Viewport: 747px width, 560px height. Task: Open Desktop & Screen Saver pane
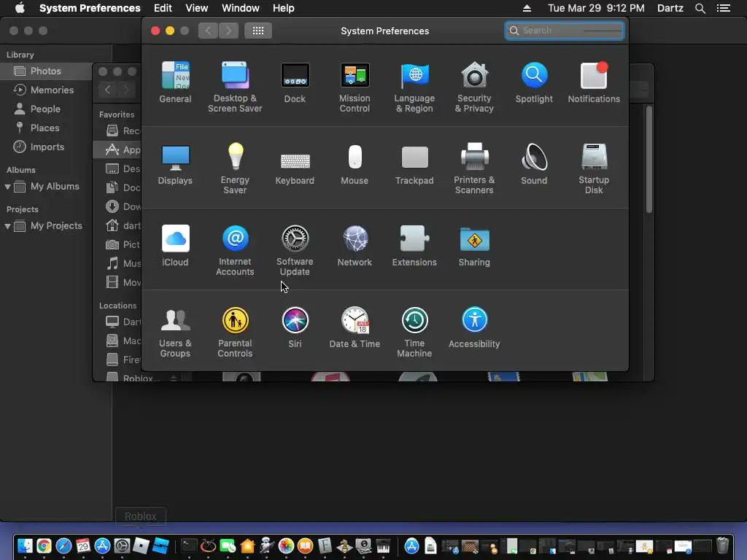coord(235,87)
